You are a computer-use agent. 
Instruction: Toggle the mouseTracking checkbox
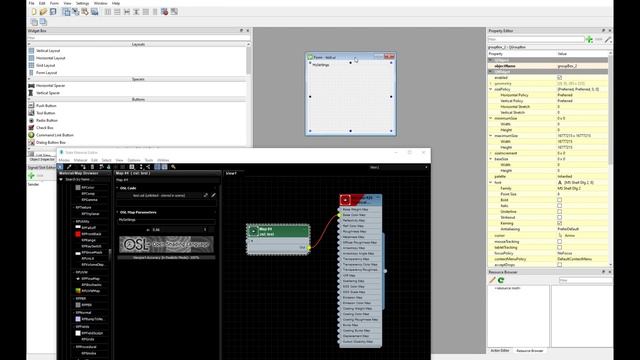pos(560,242)
